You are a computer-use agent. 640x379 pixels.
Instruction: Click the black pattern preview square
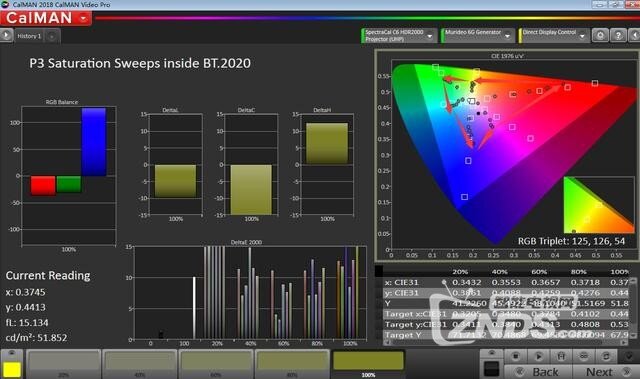(x=491, y=368)
